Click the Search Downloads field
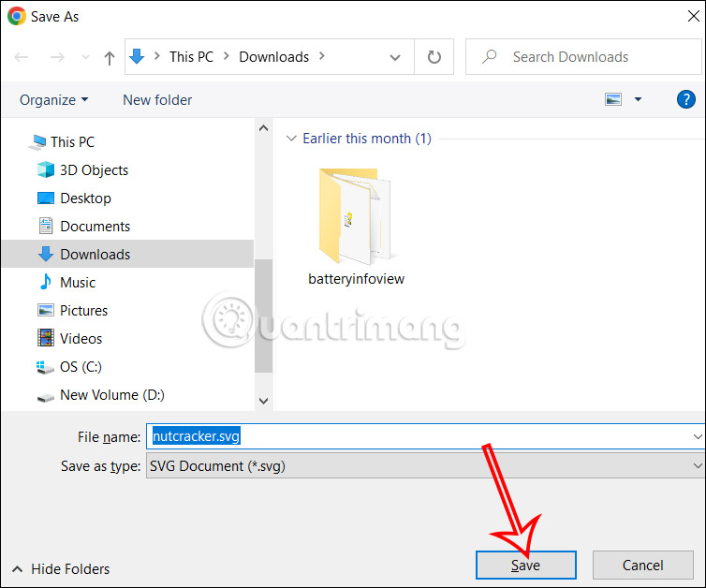The image size is (706, 588). coord(583,57)
